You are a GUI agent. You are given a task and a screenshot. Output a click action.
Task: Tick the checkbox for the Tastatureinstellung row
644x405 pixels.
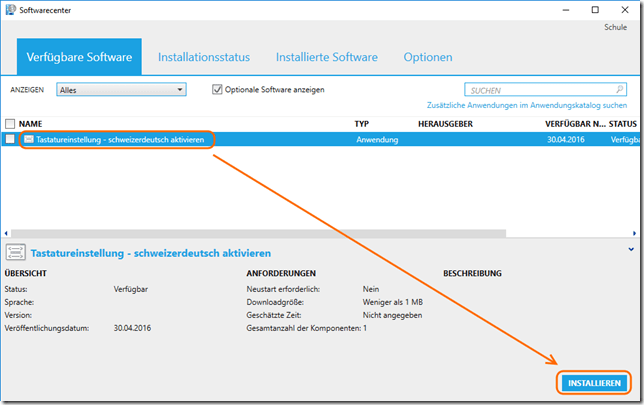10,139
